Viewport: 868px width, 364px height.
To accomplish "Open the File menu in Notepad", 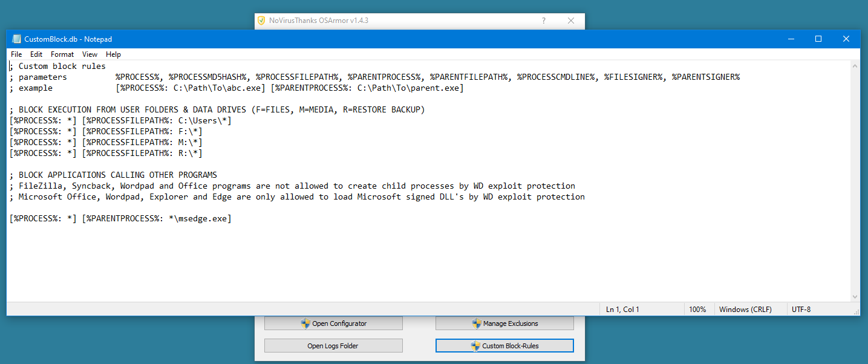I will [x=16, y=54].
